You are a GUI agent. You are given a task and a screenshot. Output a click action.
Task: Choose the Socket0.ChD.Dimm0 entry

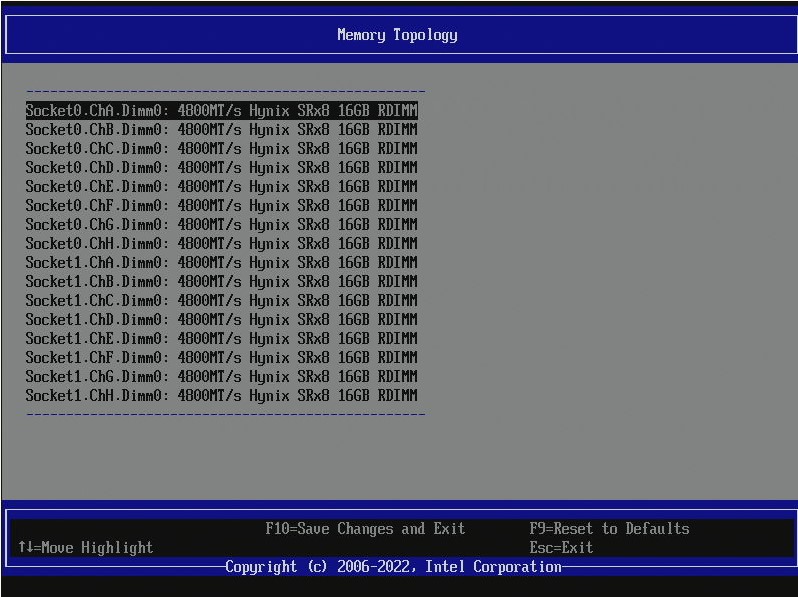221,167
